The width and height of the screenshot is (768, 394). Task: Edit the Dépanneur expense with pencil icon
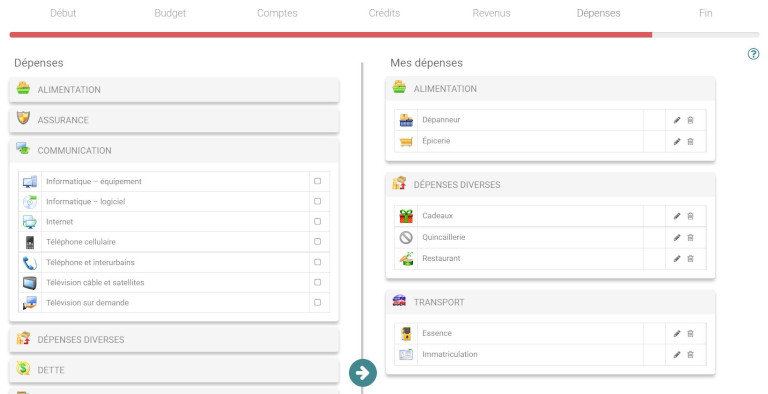coord(677,120)
